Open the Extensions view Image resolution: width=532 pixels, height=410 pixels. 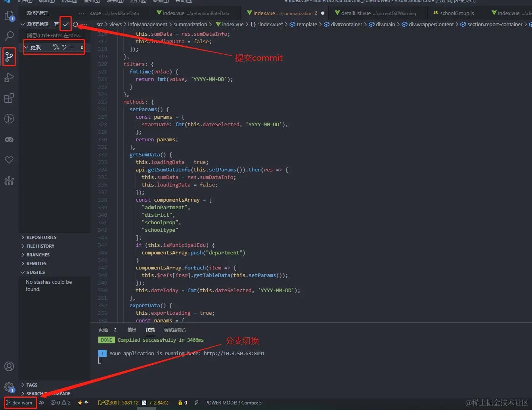click(x=9, y=98)
